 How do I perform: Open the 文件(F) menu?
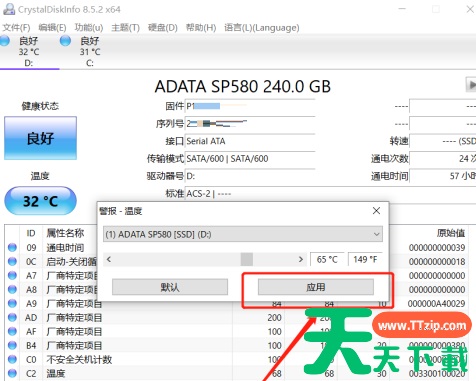[16, 27]
